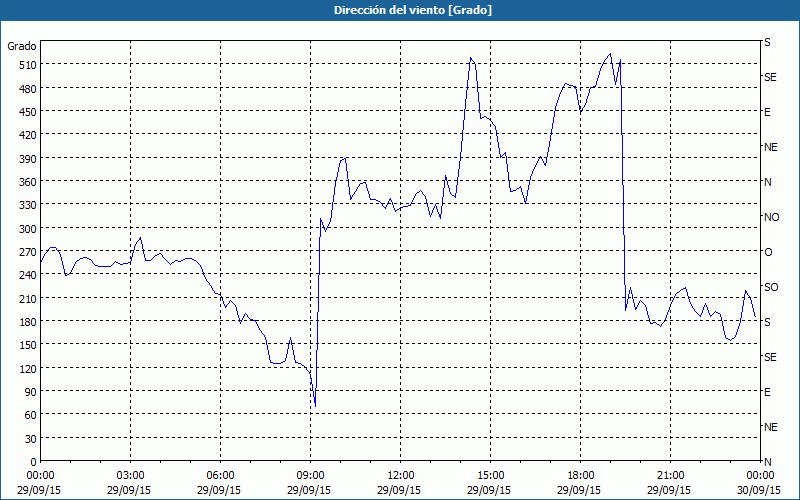This screenshot has width=800, height=500.
Task: Click the 'S' compass label at 180 gridline
Action: [767, 322]
